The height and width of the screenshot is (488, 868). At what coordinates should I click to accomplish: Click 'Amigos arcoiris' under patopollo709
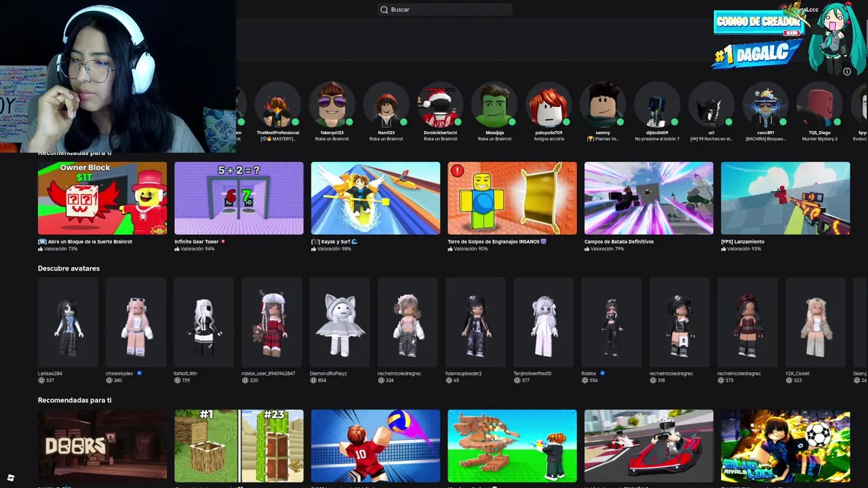click(x=549, y=139)
